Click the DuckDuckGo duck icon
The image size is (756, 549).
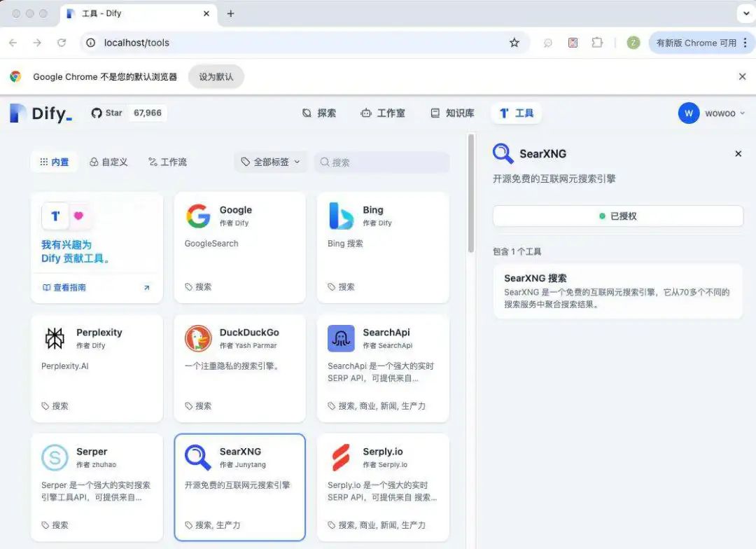(x=198, y=338)
